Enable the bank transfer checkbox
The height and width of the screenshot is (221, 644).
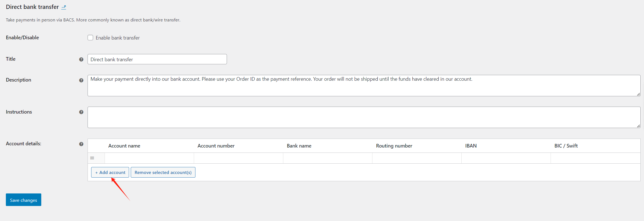[x=90, y=38]
